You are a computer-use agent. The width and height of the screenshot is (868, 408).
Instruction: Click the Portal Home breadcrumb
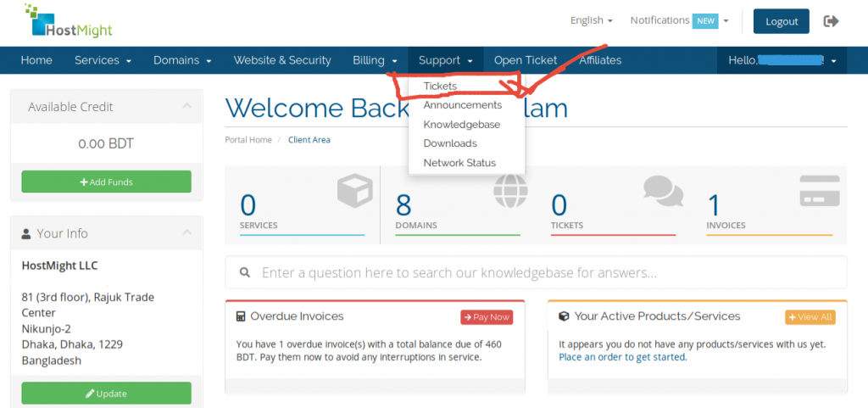[x=248, y=140]
